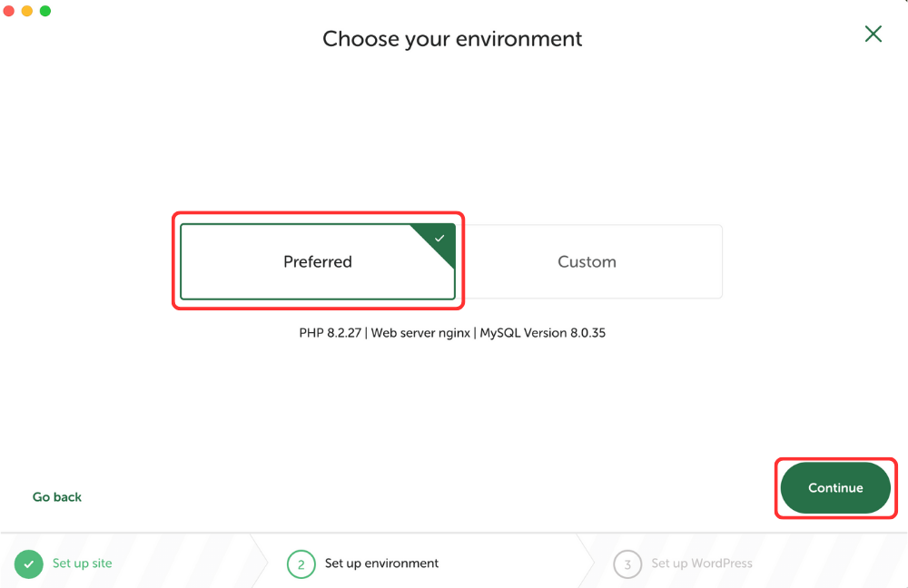Screen dimensions: 908x588
Task: Click the checkmark badge on the Preferred card
Action: 440,238
